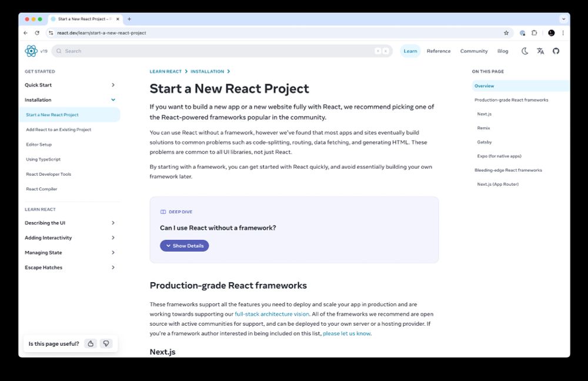Open the GitHub icon link

[556, 51]
